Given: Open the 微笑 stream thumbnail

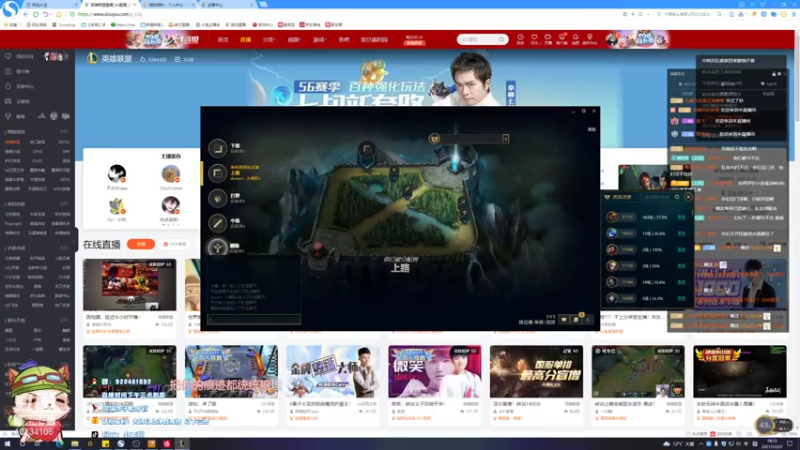Looking at the screenshot, I should tap(435, 371).
